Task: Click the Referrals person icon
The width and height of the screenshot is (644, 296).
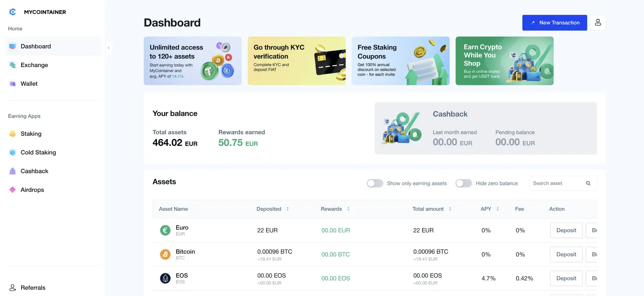Action: (x=12, y=288)
